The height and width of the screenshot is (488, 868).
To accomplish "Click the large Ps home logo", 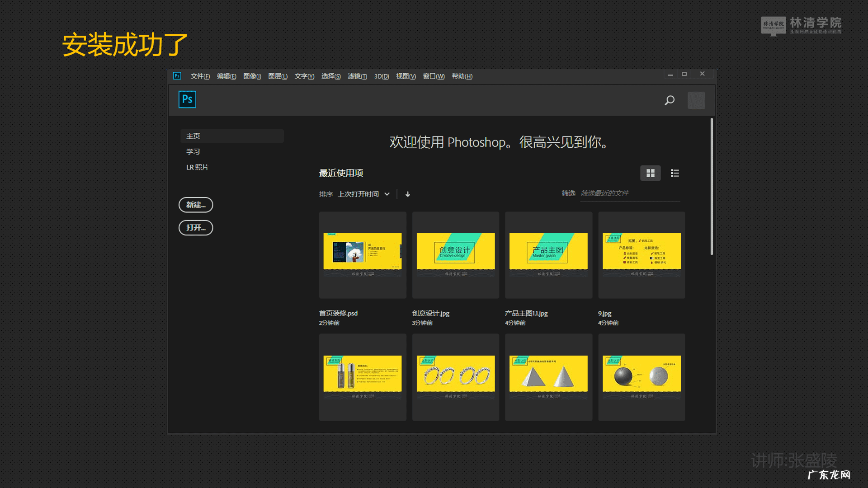I will (187, 99).
